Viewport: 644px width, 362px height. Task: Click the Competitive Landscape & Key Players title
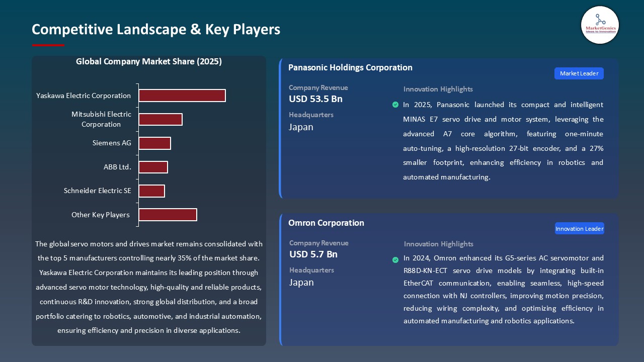(x=156, y=30)
